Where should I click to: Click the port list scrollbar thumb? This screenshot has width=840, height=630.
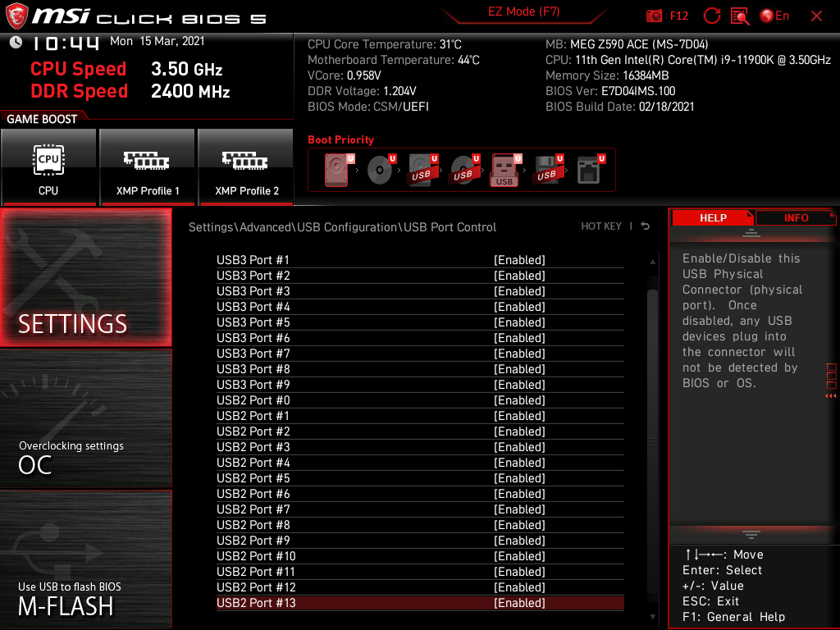(652, 442)
